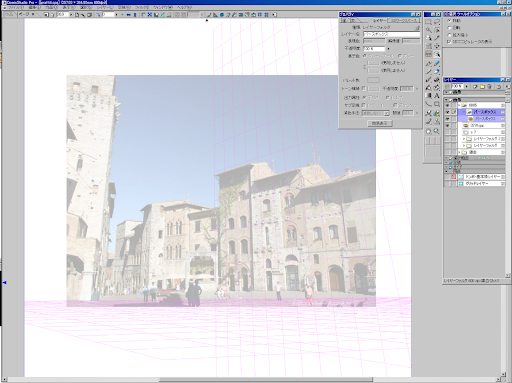512x383 pixels.
Task: Click the canvas horizontal scrollbar thumb
Action: [266, 380]
